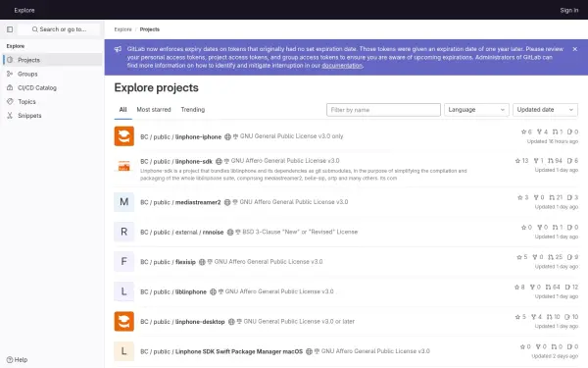Open the Help link

(18, 360)
